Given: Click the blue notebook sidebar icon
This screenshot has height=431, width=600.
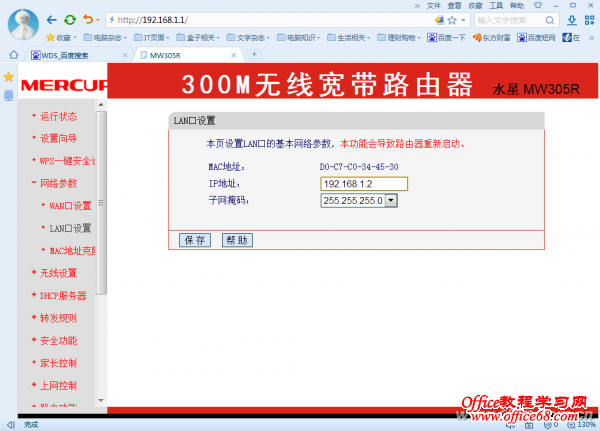Looking at the screenshot, I should click(8, 95).
